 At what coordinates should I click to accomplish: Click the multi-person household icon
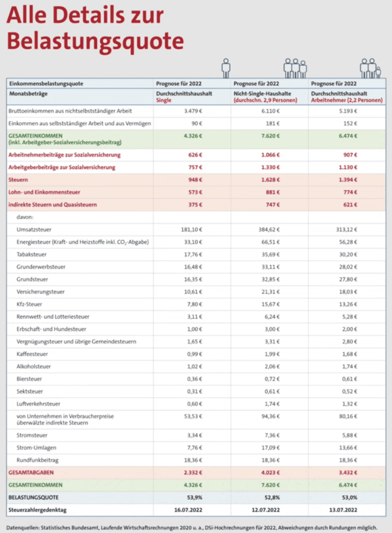point(295,68)
